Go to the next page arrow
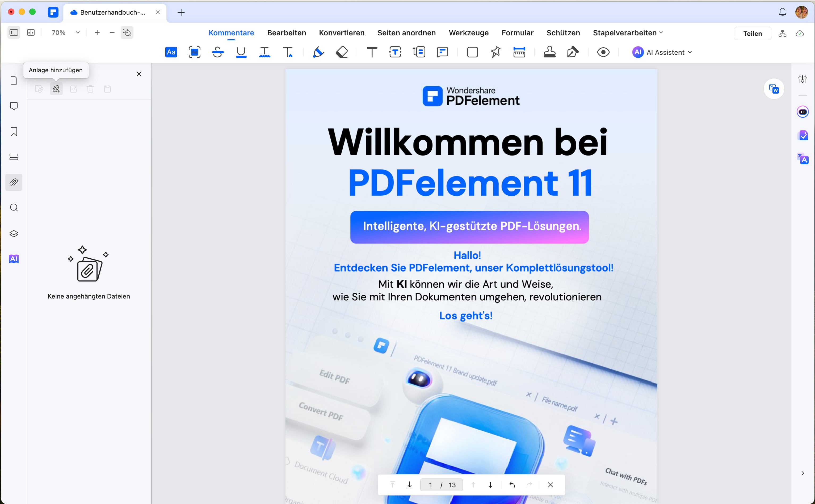Viewport: 815px width, 504px height. pyautogui.click(x=490, y=485)
